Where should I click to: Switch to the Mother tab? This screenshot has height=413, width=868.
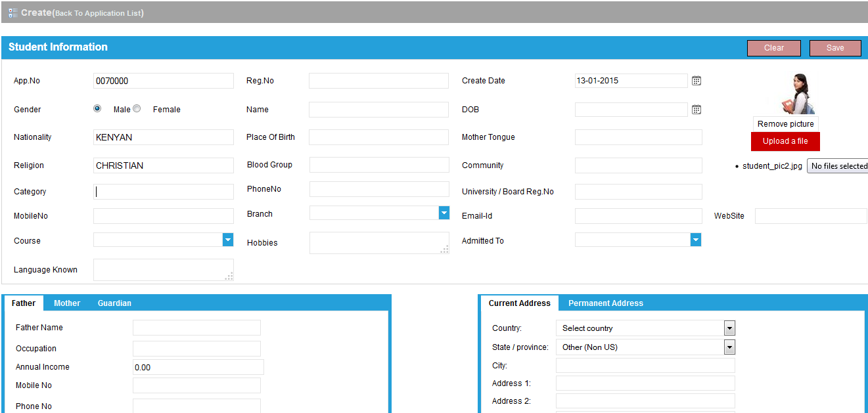[x=67, y=303]
